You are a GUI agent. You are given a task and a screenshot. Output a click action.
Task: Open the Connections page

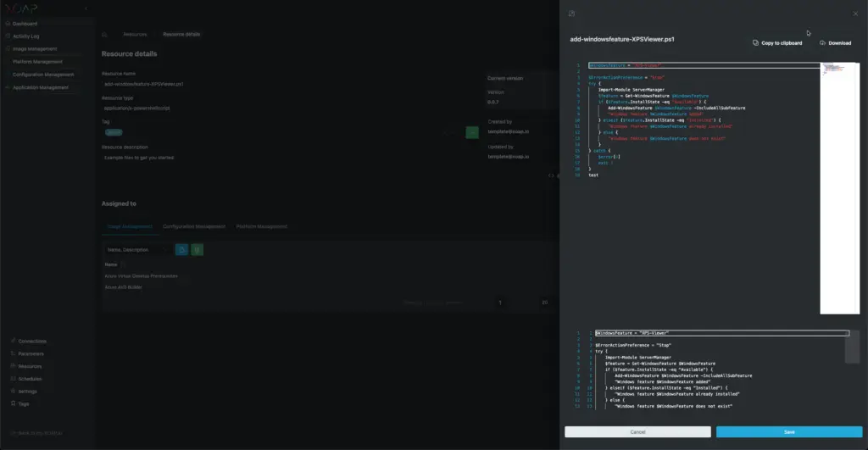32,341
